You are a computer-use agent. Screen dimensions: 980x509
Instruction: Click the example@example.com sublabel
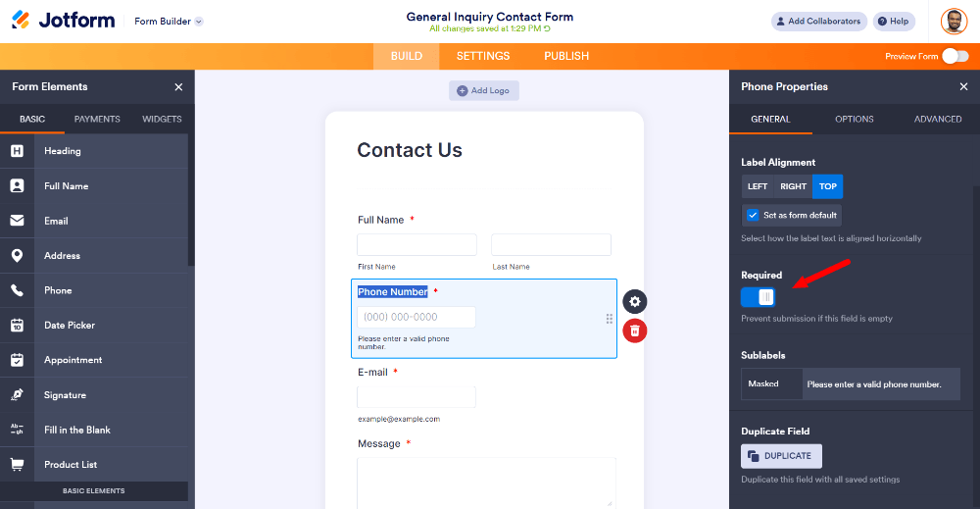pyautogui.click(x=399, y=419)
